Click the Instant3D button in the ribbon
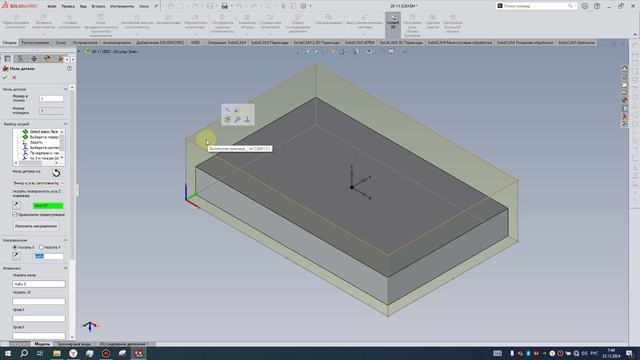 (393, 24)
